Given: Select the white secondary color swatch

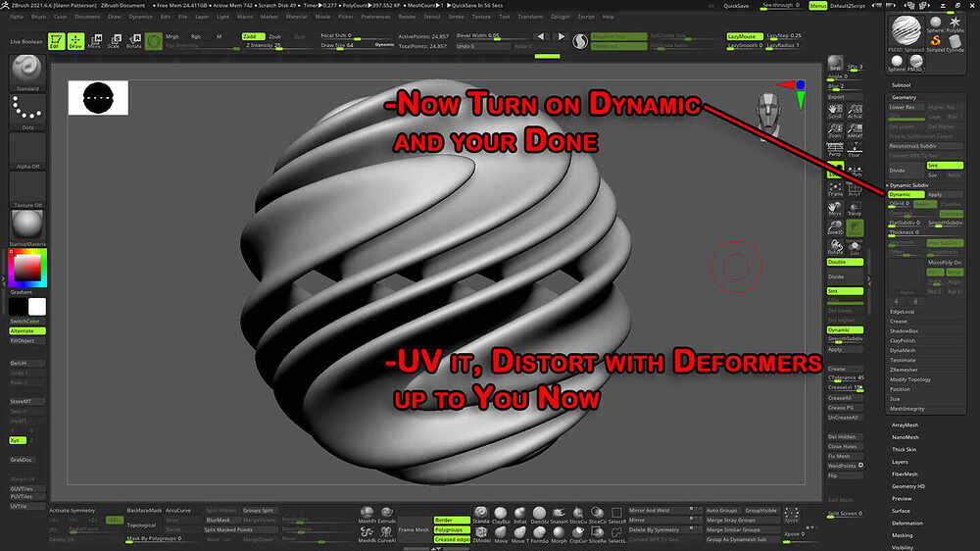Looking at the screenshot, I should [37, 307].
